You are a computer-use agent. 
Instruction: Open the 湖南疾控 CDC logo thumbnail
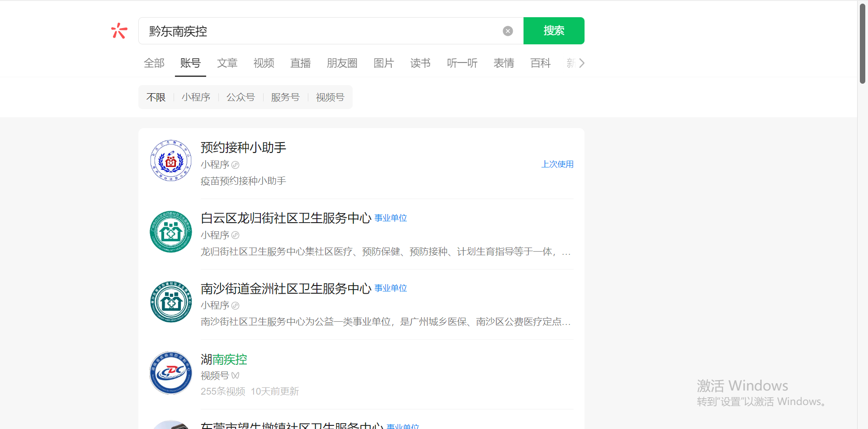[171, 373]
